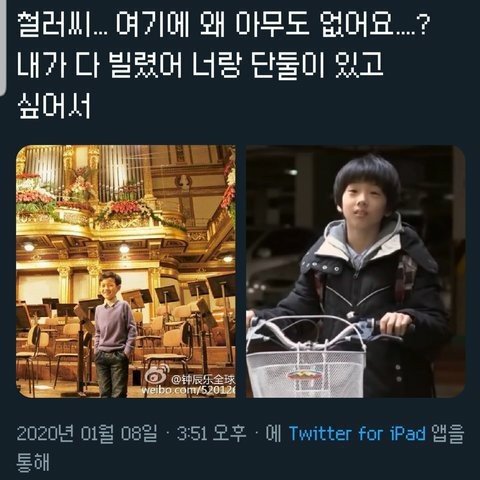Select the first tweet line starting 철러씨
480x480 pixels.
coord(223,25)
